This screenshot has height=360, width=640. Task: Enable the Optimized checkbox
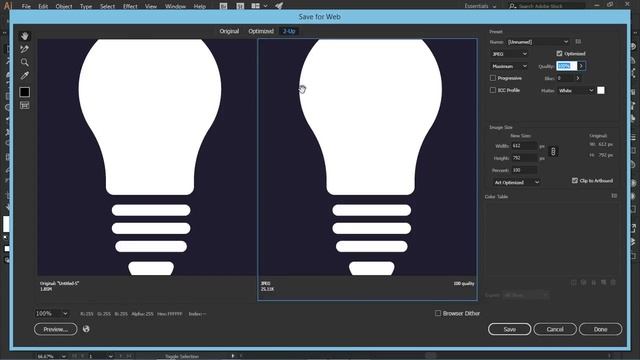559,53
